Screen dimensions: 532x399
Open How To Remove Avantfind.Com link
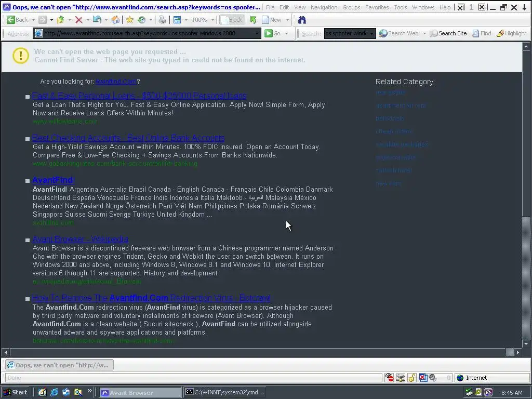[151, 298]
